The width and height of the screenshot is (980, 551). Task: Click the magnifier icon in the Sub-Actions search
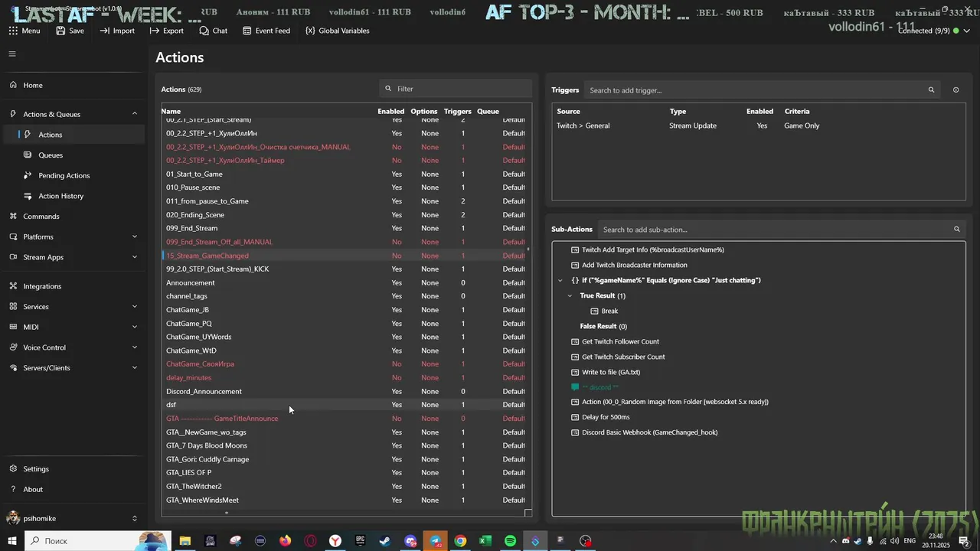point(956,230)
